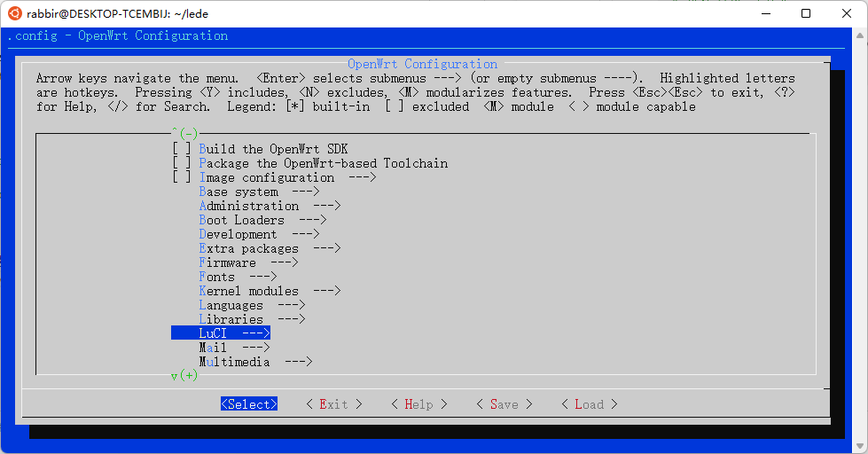Open Base system submenu
Viewport: 868px width, 454px height.
click(259, 192)
